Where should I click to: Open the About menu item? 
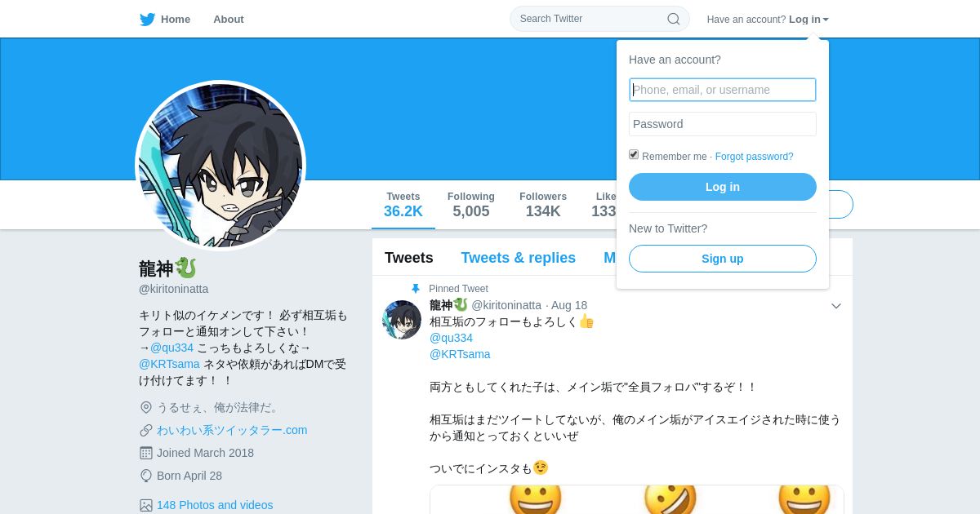point(229,20)
